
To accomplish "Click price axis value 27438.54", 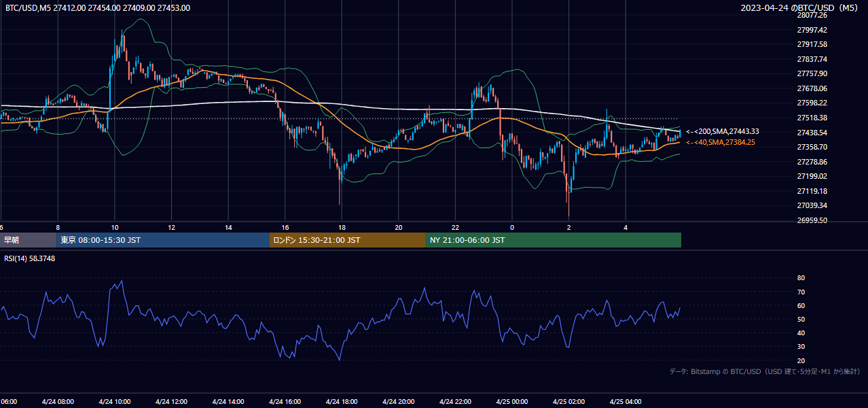I will point(812,133).
